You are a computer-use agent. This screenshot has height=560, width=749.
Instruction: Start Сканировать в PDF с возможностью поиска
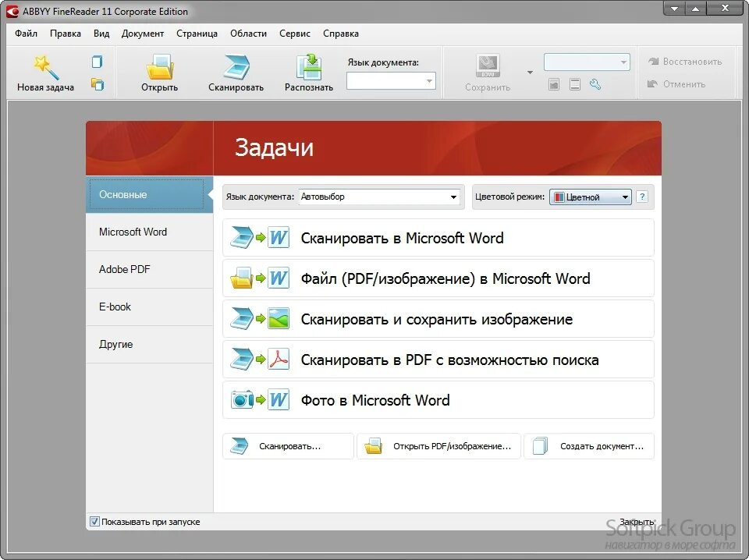coord(438,360)
